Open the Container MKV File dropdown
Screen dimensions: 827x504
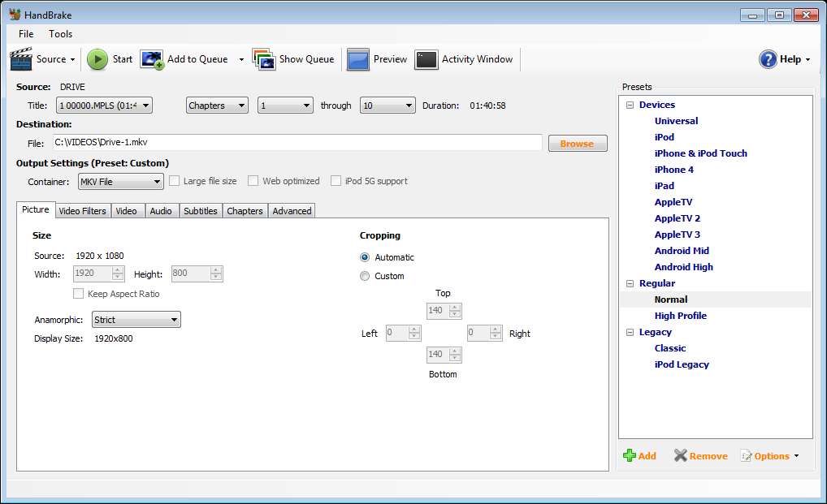click(120, 182)
